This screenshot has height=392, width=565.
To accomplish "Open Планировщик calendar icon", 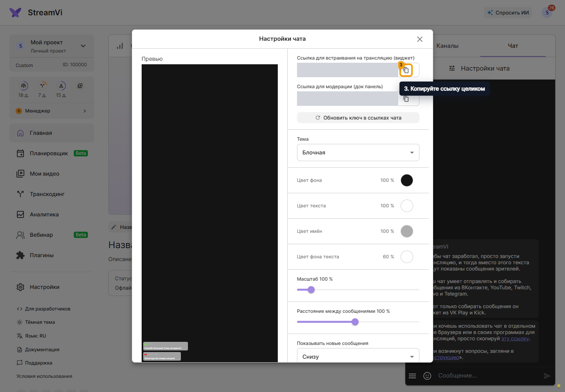I will coord(20,153).
